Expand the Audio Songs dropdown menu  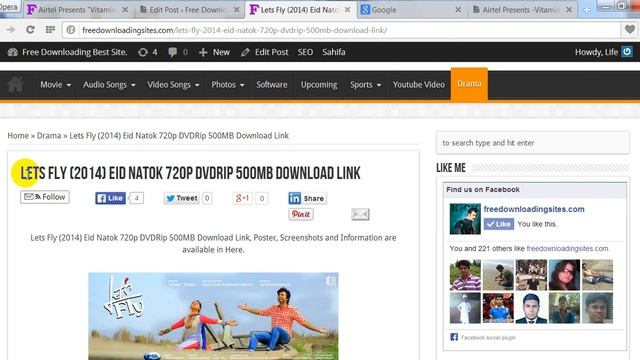point(109,84)
